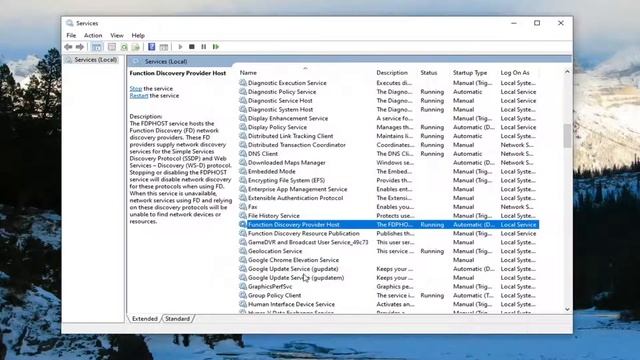
Task: Click the gear icon beside GraphicsPerfSvc
Action: point(243,287)
